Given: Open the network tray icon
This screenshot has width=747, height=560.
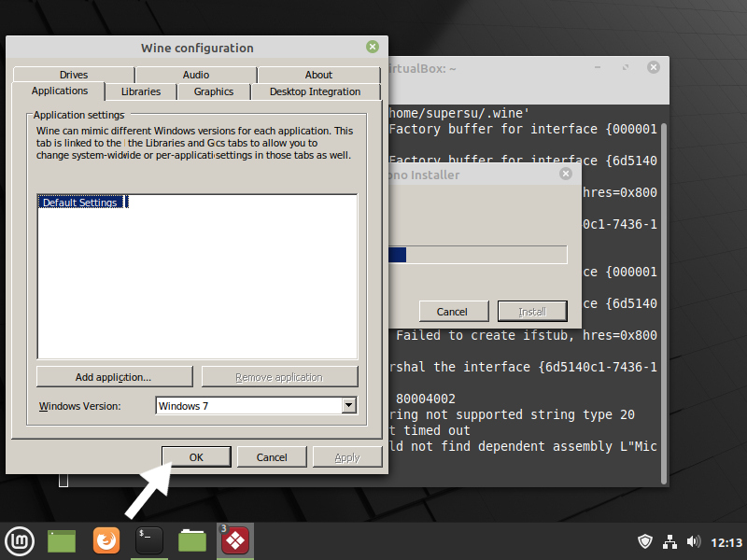Looking at the screenshot, I should pos(669,542).
